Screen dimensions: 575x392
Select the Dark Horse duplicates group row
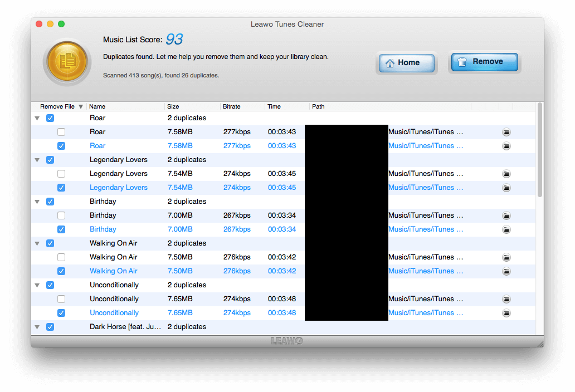pos(283,327)
